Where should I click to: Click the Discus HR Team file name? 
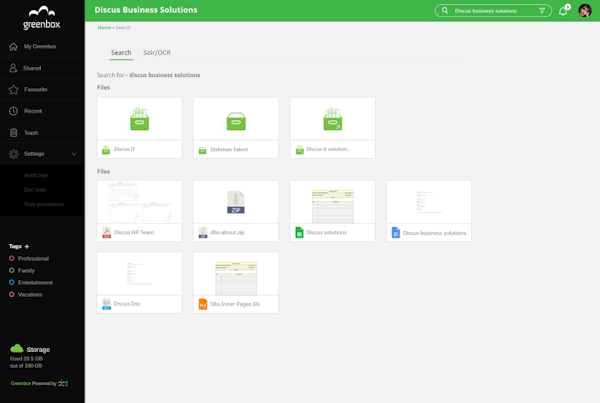tap(134, 232)
